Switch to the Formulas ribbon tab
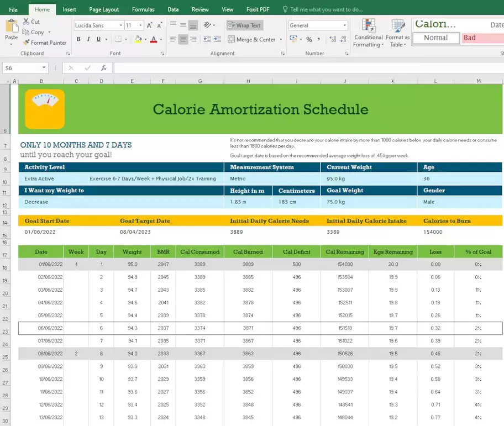Screen dimensions: 504x426 tap(143, 9)
